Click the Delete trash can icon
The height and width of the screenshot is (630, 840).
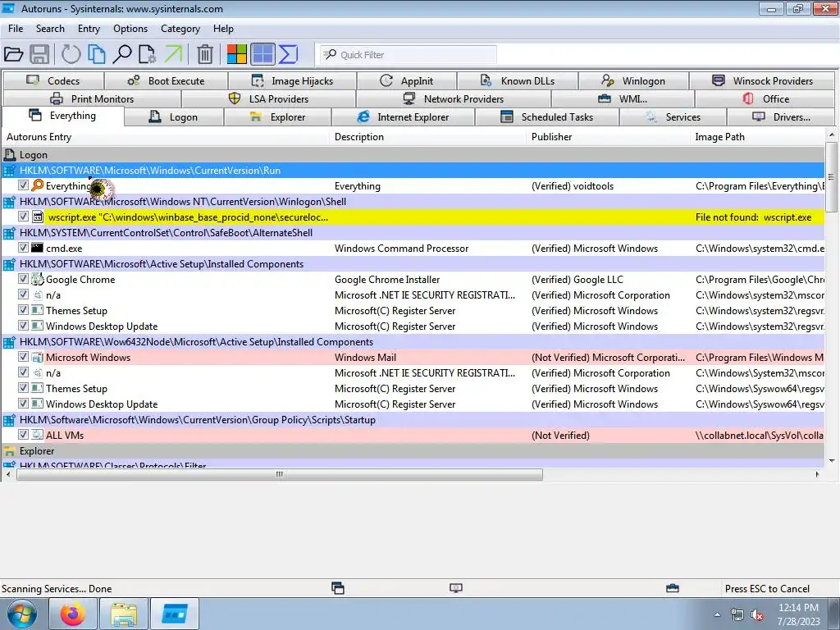204,55
